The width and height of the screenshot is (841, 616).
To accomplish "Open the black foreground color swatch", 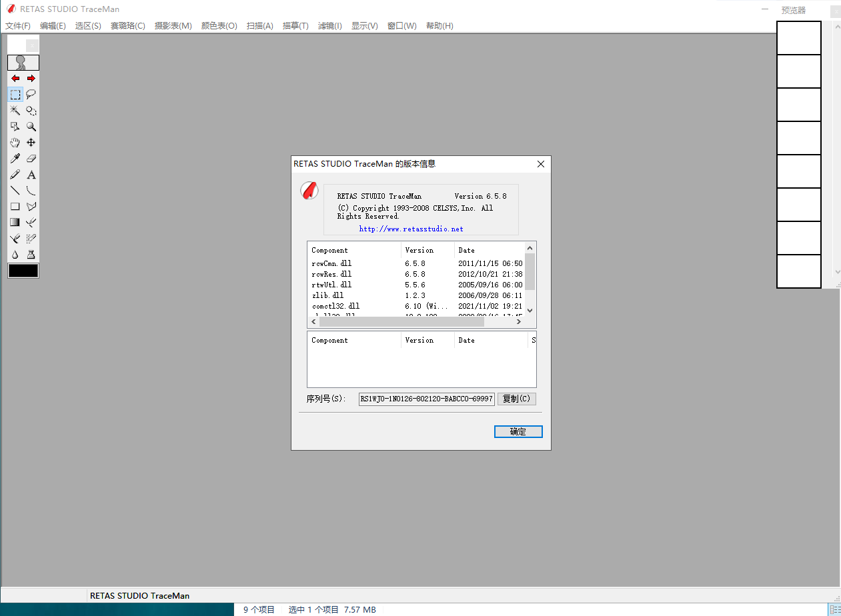I will [23, 271].
